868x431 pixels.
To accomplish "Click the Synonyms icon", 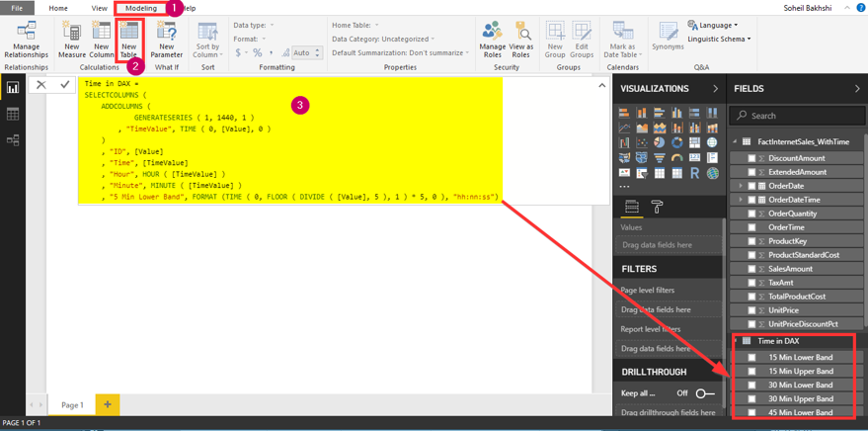I will point(668,38).
